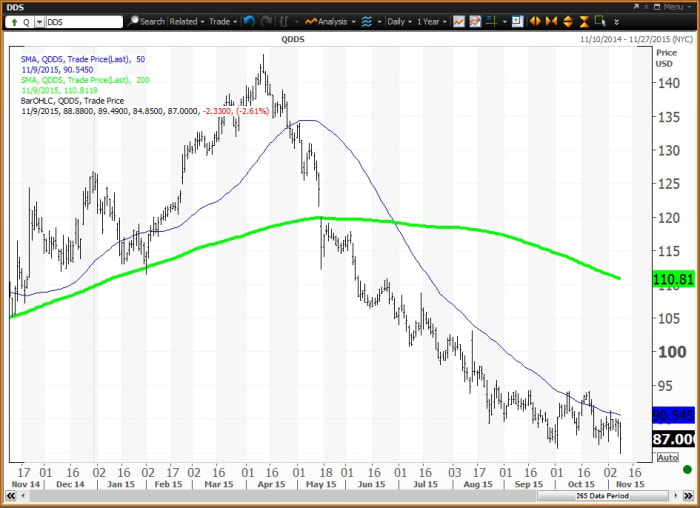
Task: Click the double left scroll arrows
Action: [x=11, y=496]
